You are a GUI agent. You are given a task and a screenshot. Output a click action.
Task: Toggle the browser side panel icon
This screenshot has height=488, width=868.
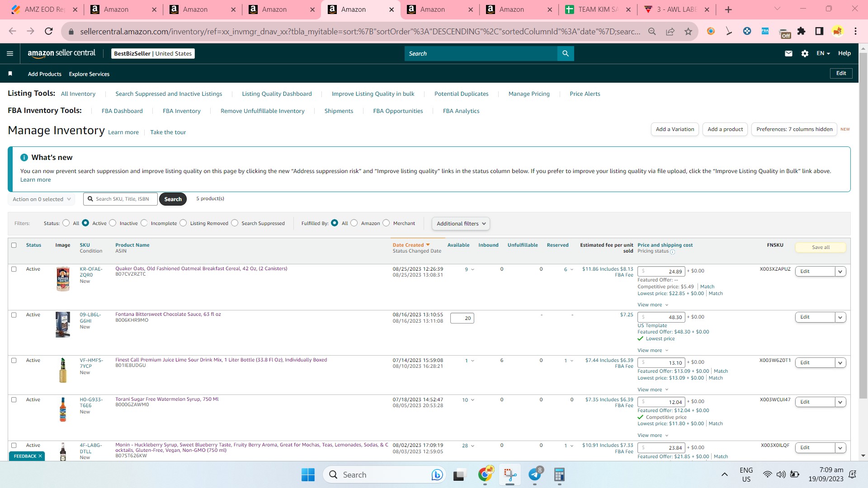point(819,31)
